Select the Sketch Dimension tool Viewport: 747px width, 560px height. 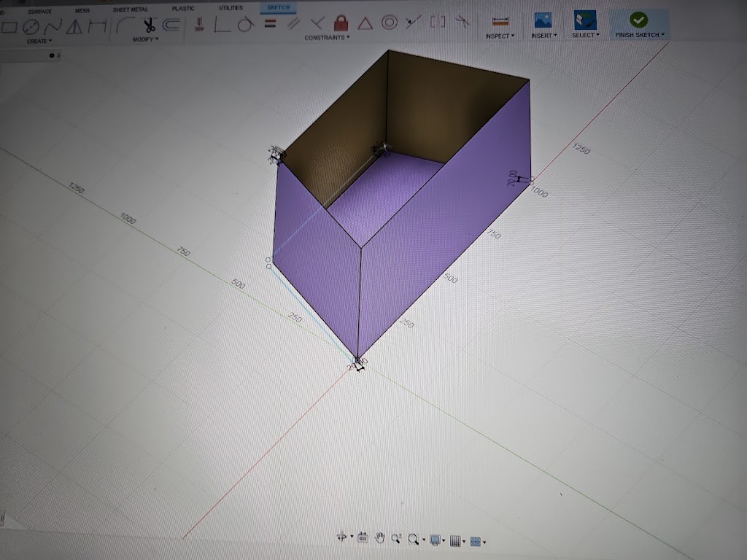[x=98, y=26]
